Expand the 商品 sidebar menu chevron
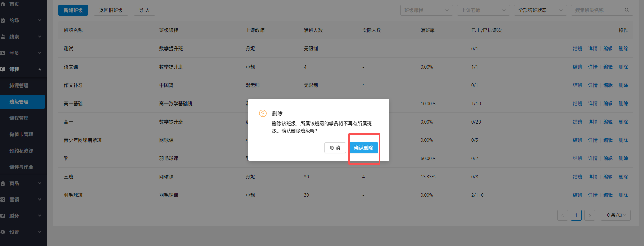644x246 pixels. [x=40, y=183]
